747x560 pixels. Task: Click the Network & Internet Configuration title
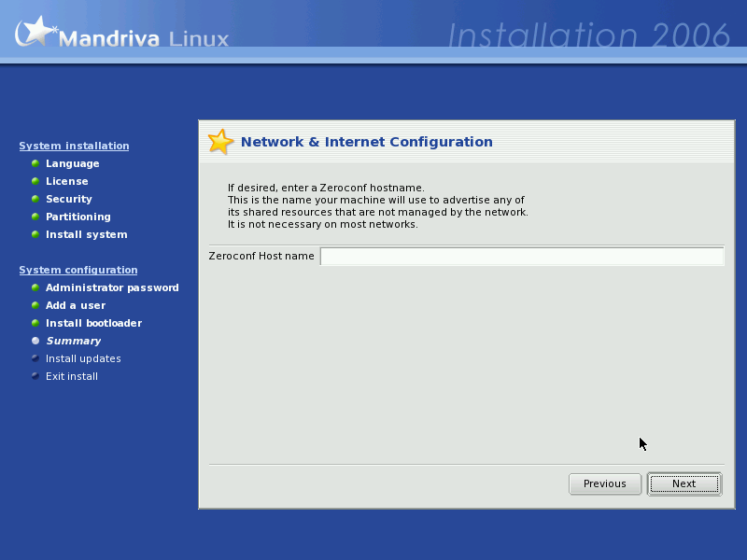(366, 142)
